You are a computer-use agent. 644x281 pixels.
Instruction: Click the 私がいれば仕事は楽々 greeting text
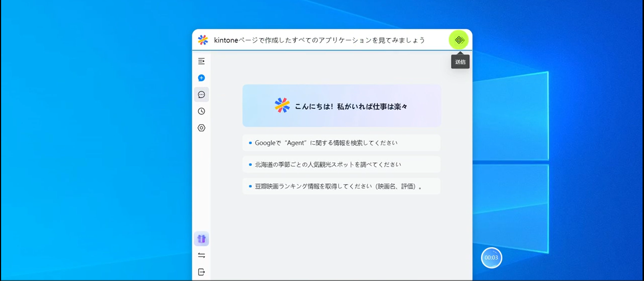(x=372, y=107)
